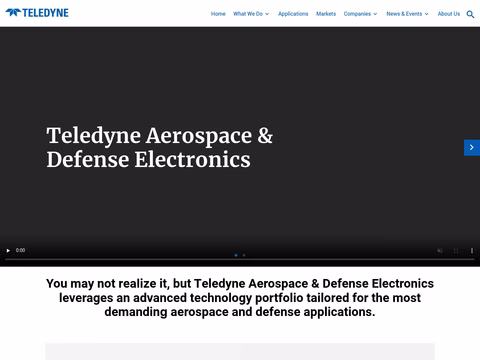This screenshot has width=480, height=360.
Task: Seek on the video progress bar
Action: click(240, 259)
